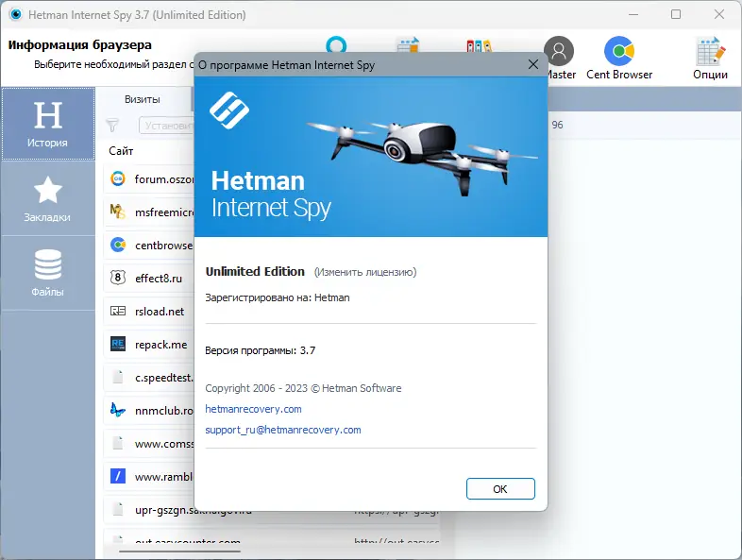Image resolution: width=742 pixels, height=560 pixels.
Task: Click the Copyright 2006 - 2023 Hetman Software text
Action: 303,388
